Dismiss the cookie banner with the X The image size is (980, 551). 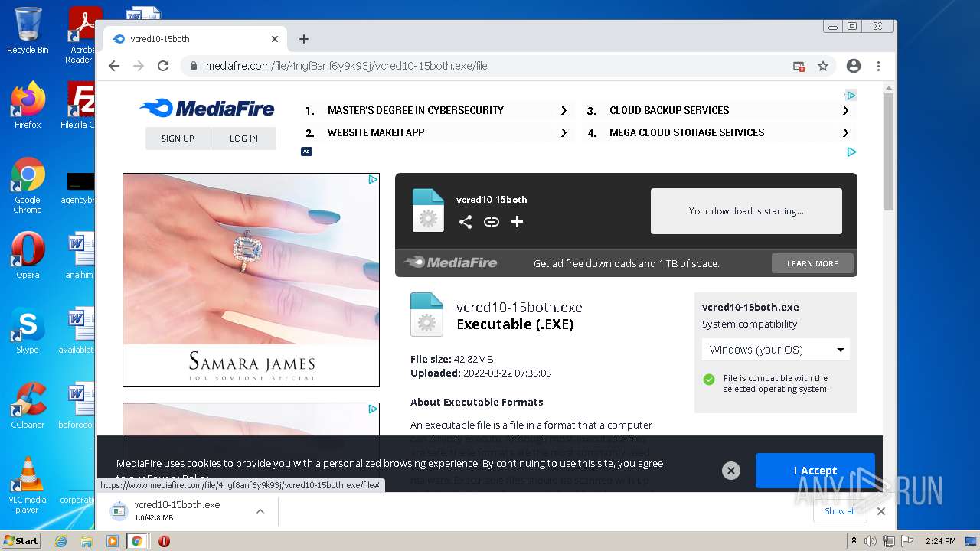731,471
